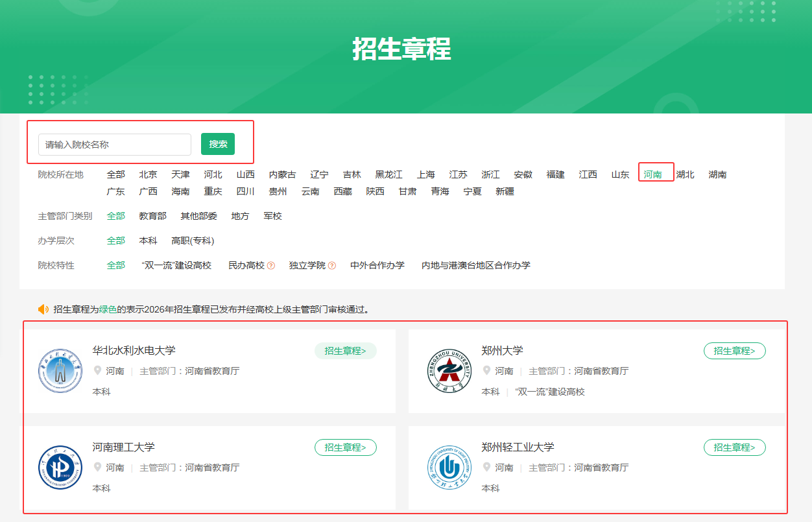
Task: Filter schools by 江苏
Action: coord(459,174)
